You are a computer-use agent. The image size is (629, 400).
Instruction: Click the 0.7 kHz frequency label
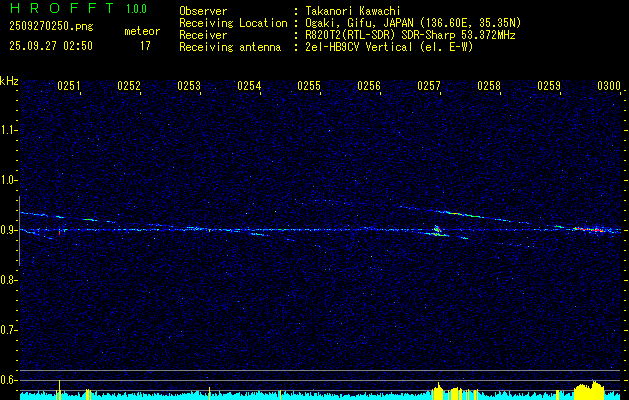8,330
